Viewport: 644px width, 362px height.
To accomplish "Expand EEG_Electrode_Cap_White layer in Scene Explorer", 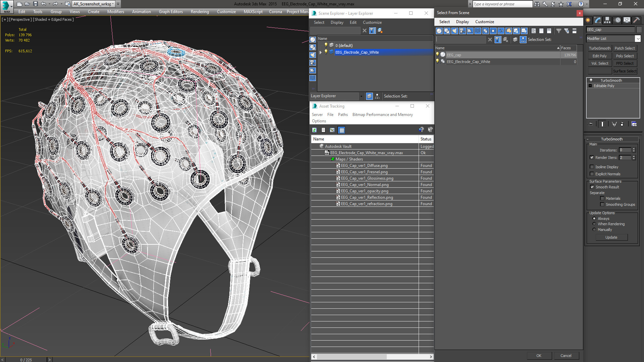I will [x=320, y=52].
